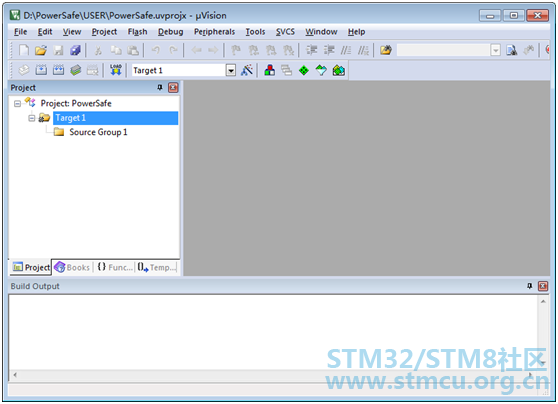The width and height of the screenshot is (558, 404).
Task: Click the Open file folder icon
Action: pyautogui.click(x=41, y=50)
